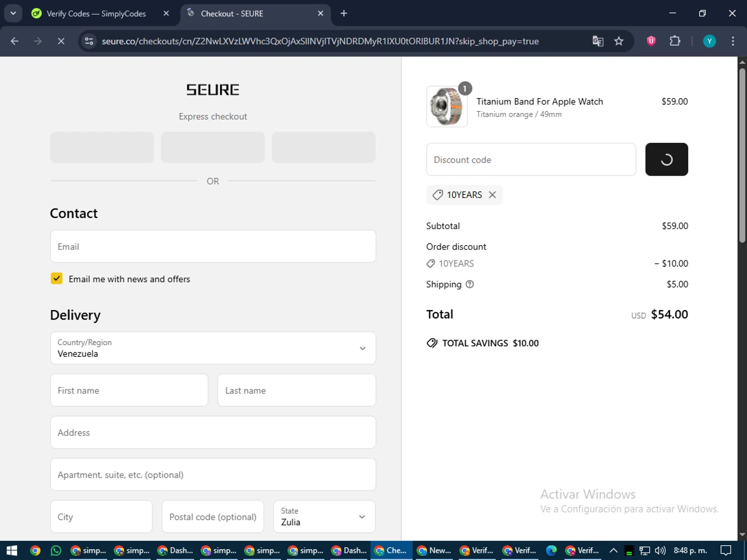Click the First name field
The width and height of the screenshot is (747, 560).
pos(129,390)
